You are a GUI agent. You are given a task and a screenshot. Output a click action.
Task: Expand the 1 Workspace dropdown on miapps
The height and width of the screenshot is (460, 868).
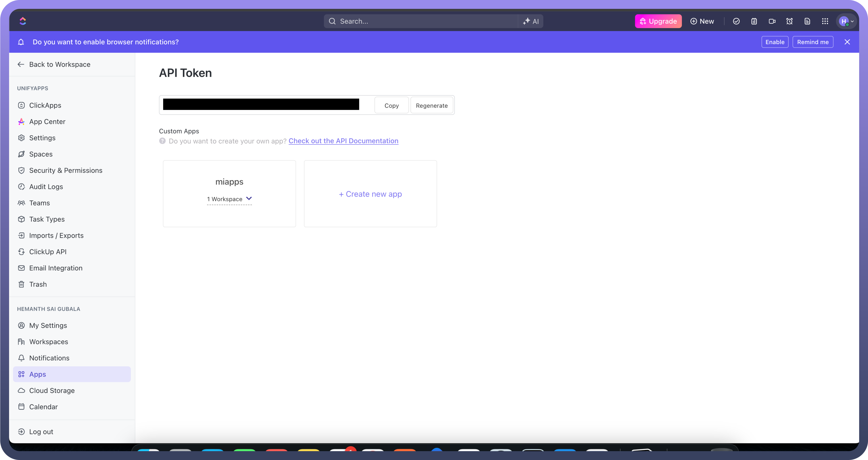click(x=229, y=199)
